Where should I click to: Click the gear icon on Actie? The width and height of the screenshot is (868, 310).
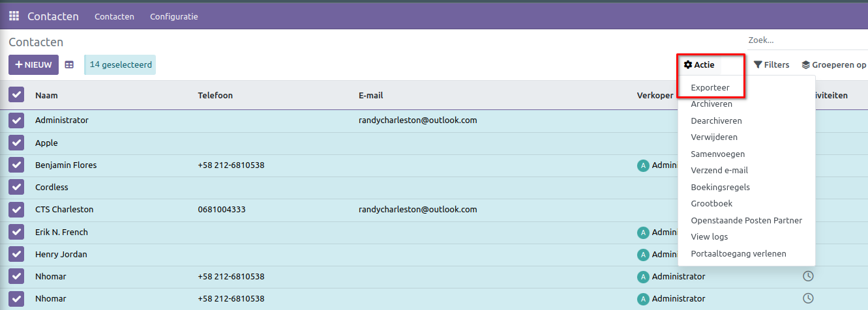click(688, 65)
